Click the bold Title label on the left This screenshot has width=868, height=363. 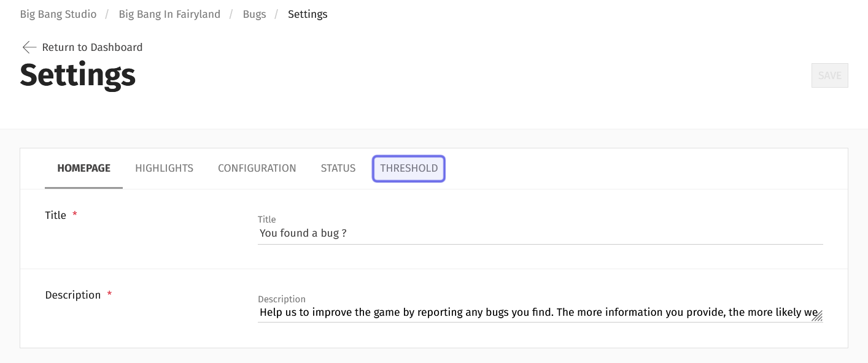(x=55, y=215)
